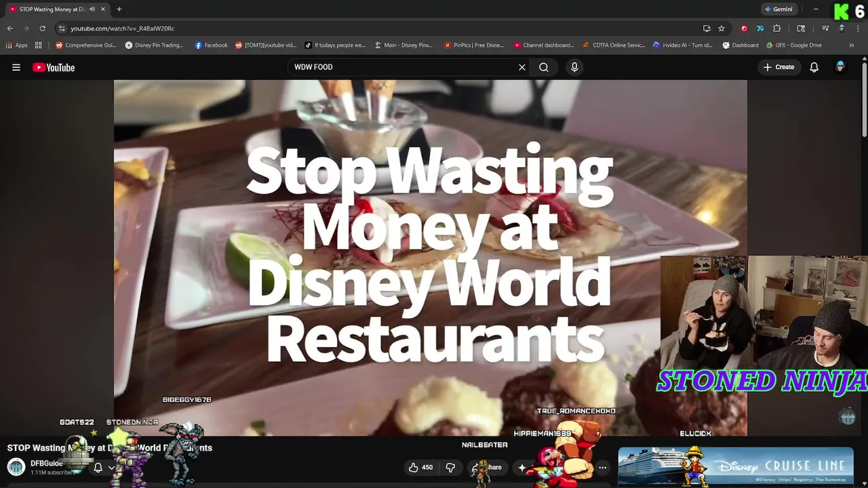Open the GFX - Google Drive bookmark
Viewport: 868px width, 488px height.
(x=794, y=45)
